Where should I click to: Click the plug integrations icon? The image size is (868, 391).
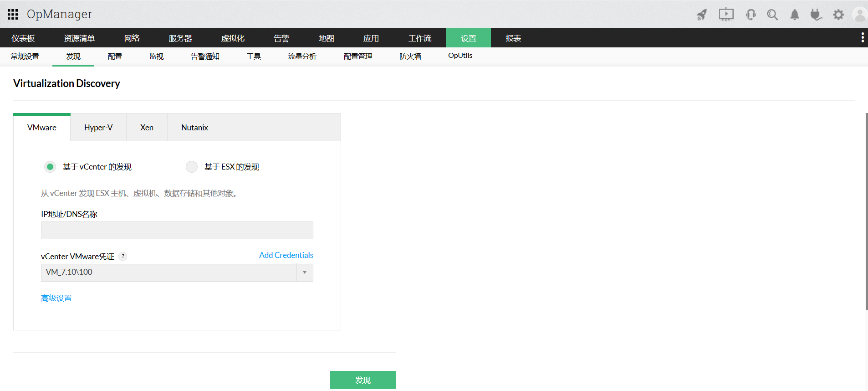(816, 15)
